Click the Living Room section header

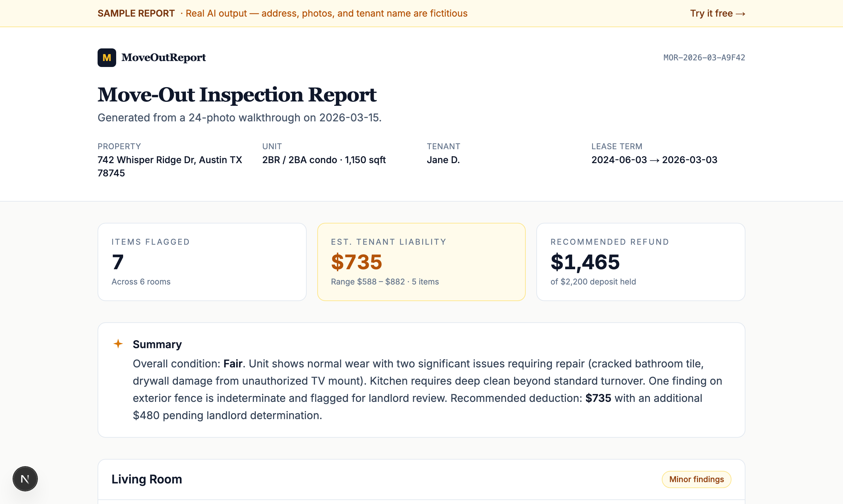147,479
